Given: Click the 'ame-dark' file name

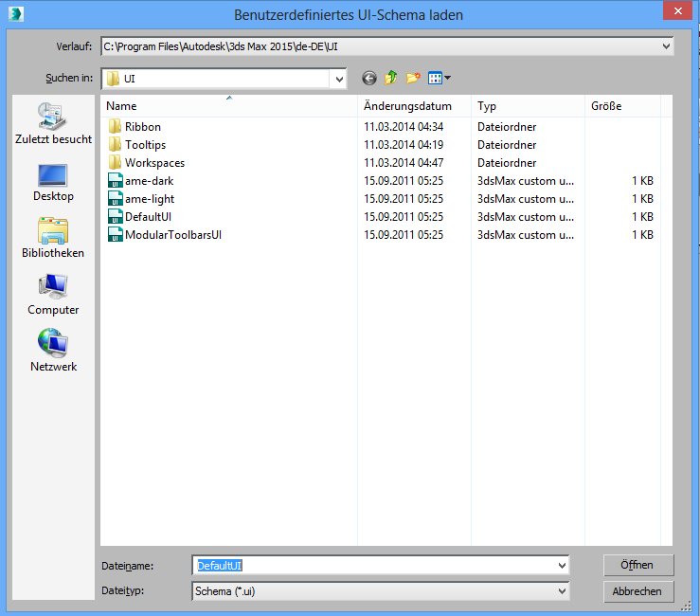Looking at the screenshot, I should (x=149, y=181).
